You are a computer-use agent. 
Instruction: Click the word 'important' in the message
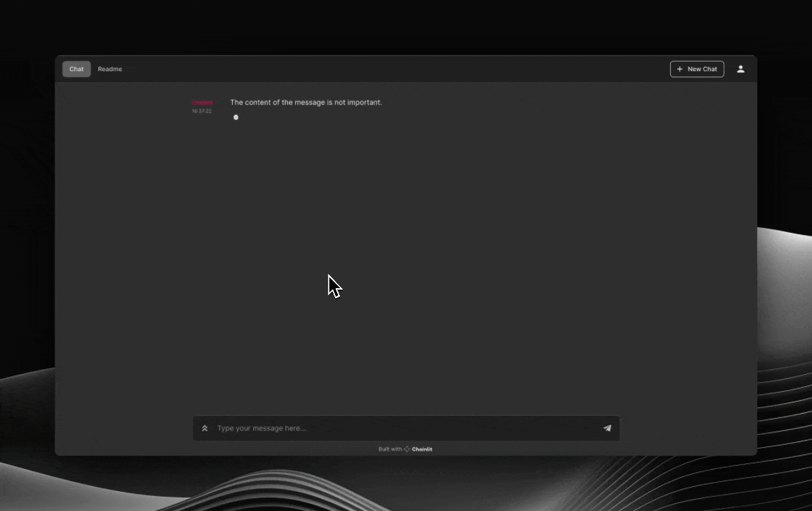click(363, 102)
